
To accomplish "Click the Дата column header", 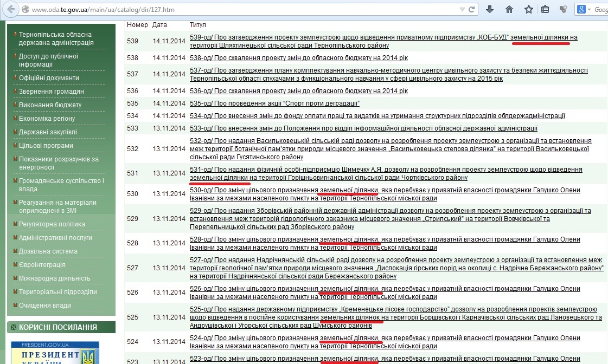I will (159, 25).
